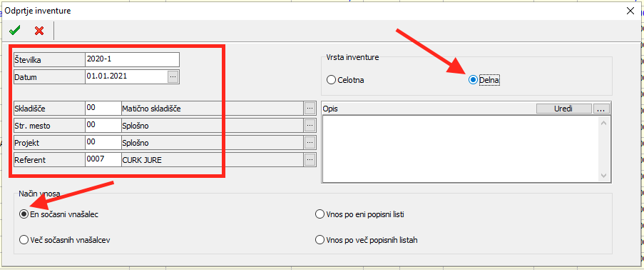The height and width of the screenshot is (270, 644).
Task: Open Referent lookup ellipsis button
Action: click(x=310, y=160)
